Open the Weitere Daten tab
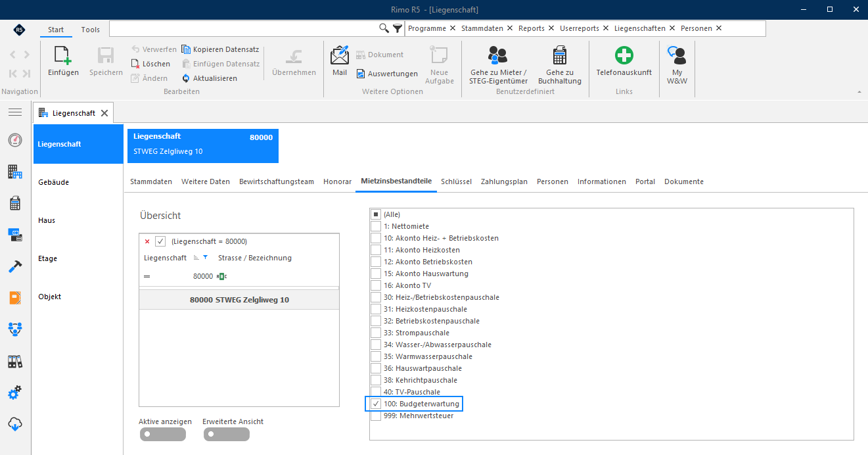This screenshot has height=455, width=868. point(206,181)
